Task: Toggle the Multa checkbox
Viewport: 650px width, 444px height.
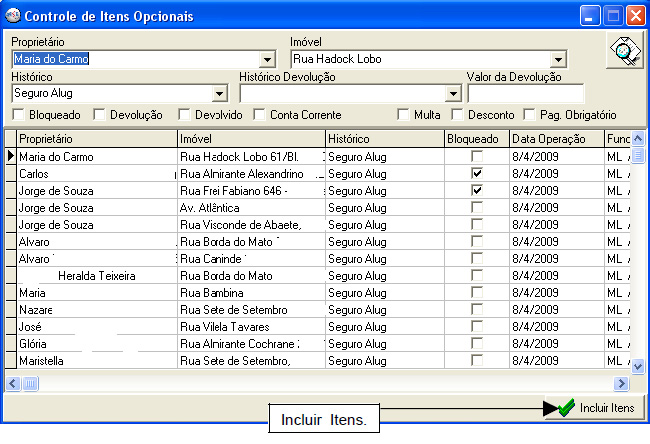Action: pos(403,115)
